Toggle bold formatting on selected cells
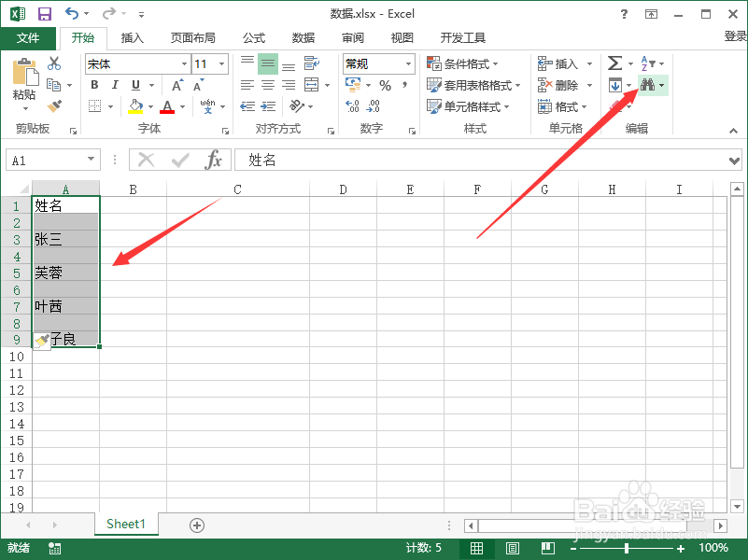748x560 pixels. click(93, 84)
